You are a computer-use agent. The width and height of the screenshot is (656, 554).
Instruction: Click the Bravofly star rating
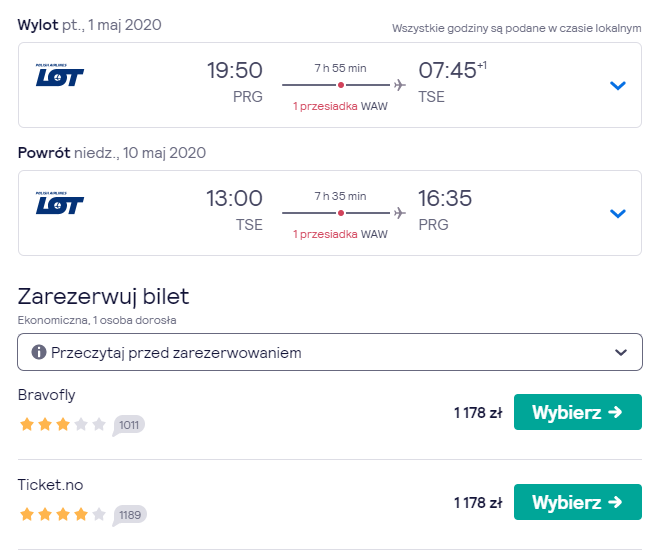pyautogui.click(x=63, y=424)
